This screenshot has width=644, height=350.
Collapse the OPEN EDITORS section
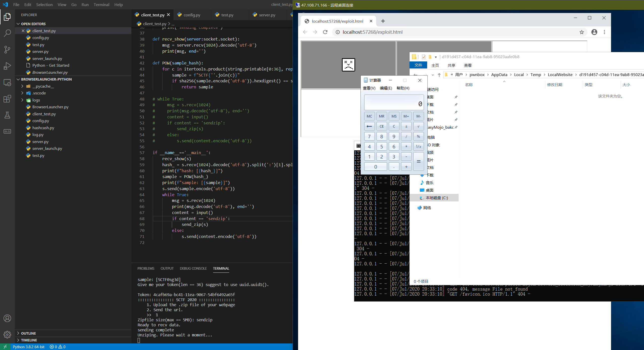pos(33,24)
